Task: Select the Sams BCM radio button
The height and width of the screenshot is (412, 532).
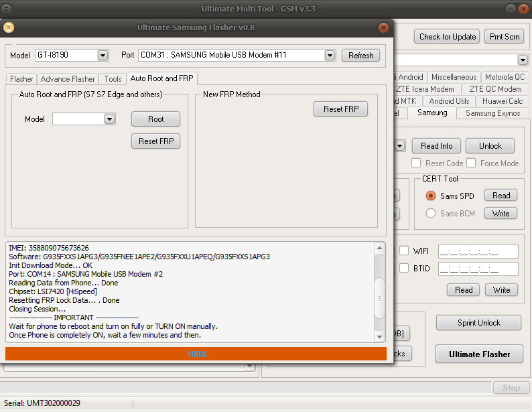Action: click(x=431, y=213)
